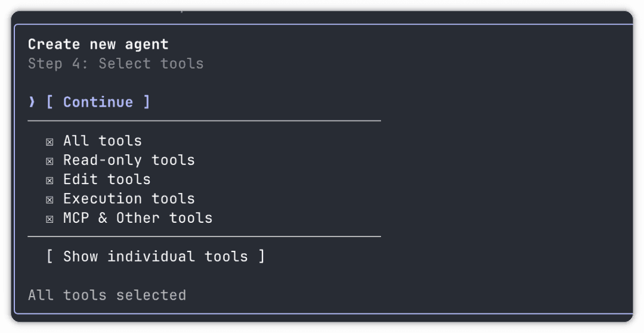
Task: Click the Continue button
Action: tap(98, 102)
